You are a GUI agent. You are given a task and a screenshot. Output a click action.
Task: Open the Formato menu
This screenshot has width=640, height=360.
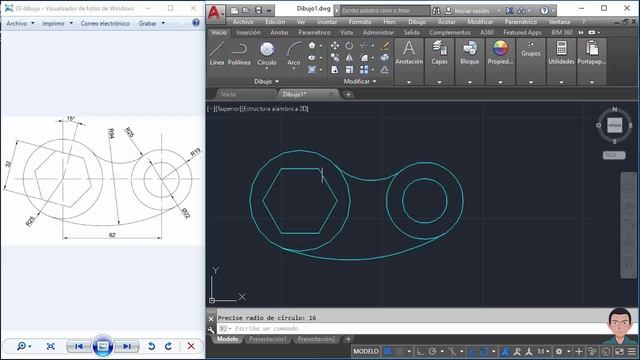(360, 22)
